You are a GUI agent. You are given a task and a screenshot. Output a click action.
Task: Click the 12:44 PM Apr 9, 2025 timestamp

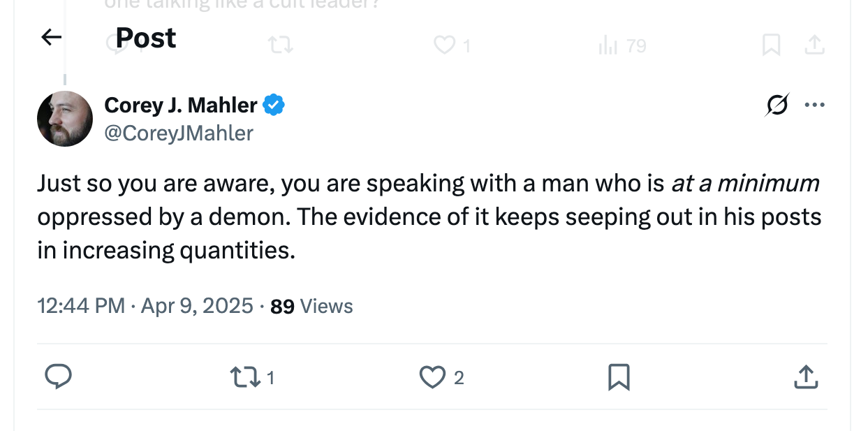click(145, 306)
